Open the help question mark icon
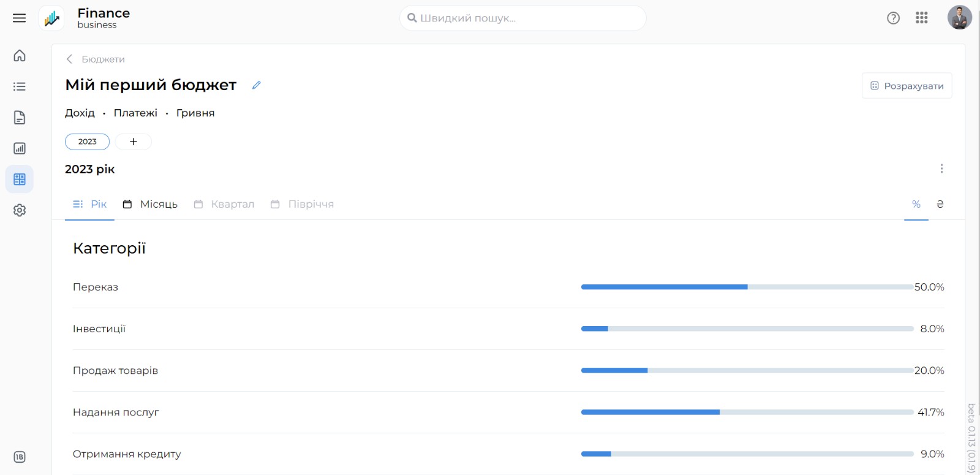The height and width of the screenshot is (475, 980). pyautogui.click(x=893, y=18)
